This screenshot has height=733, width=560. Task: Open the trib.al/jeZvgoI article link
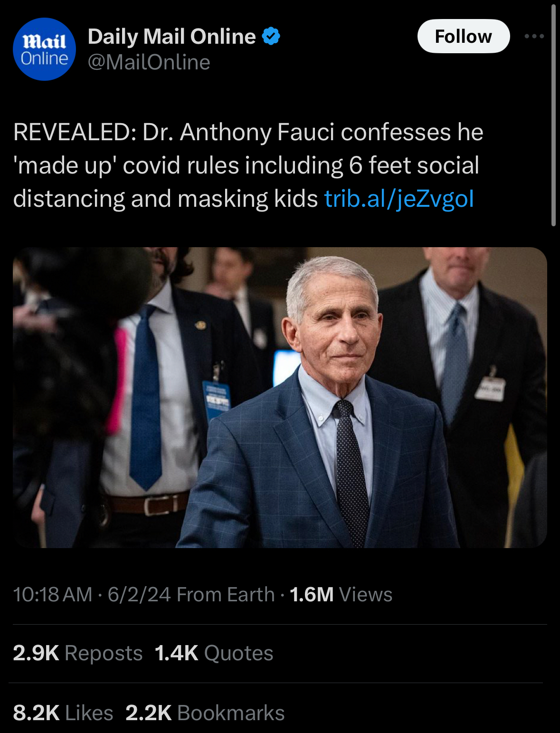click(x=399, y=199)
